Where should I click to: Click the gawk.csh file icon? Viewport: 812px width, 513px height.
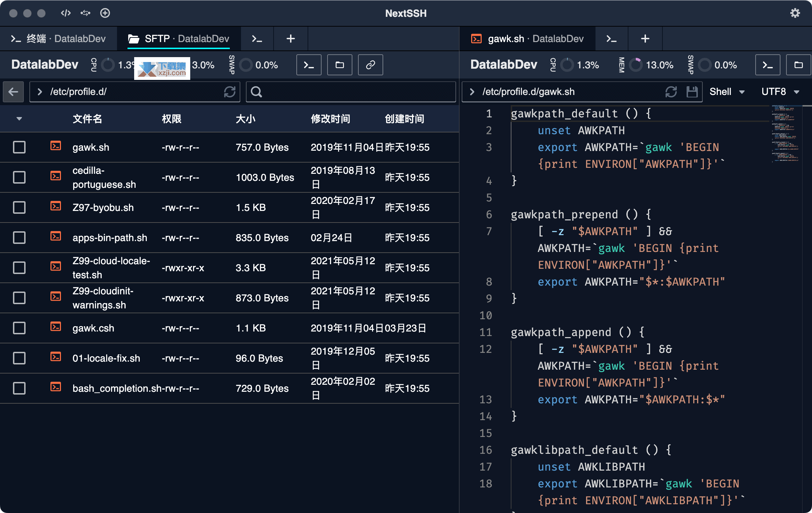(x=56, y=327)
